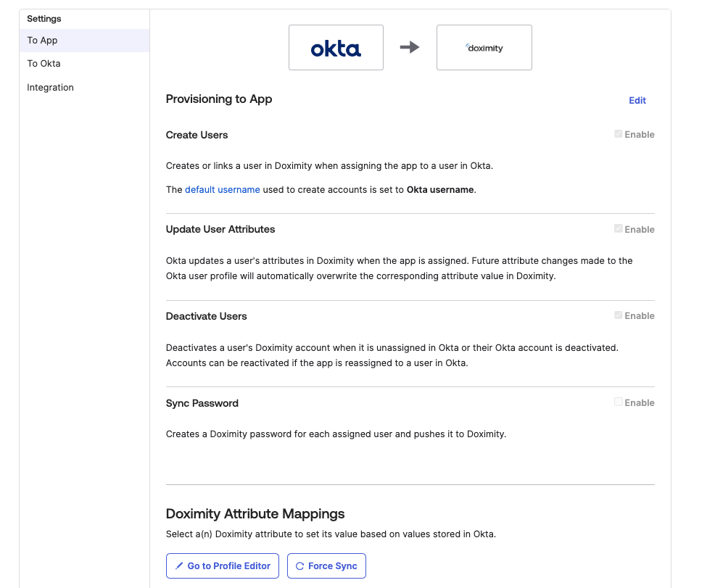Click the Sync Password description about Doximity password

click(x=336, y=434)
